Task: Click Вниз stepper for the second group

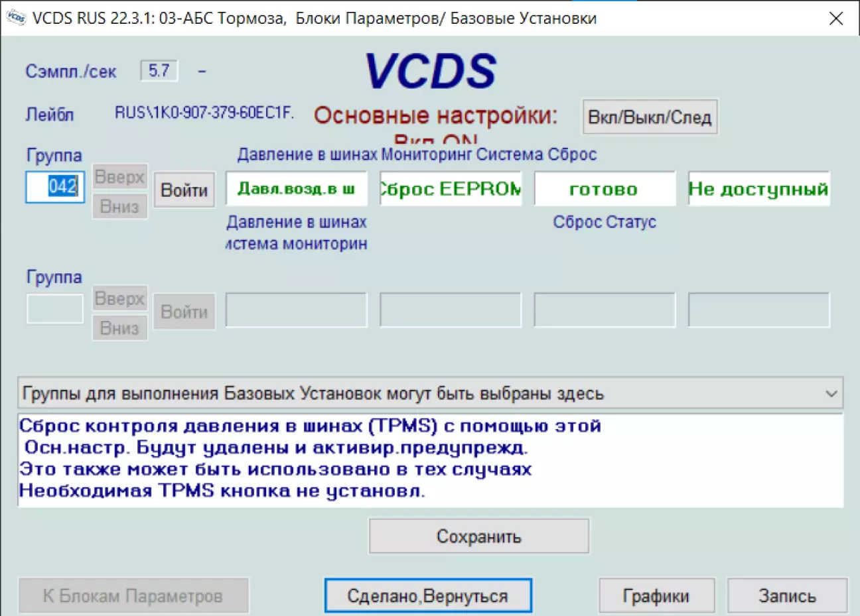Action: (119, 328)
